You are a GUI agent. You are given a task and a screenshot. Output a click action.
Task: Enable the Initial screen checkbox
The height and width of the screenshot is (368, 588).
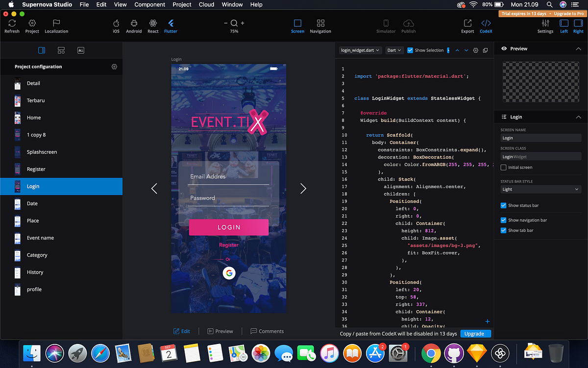point(502,167)
